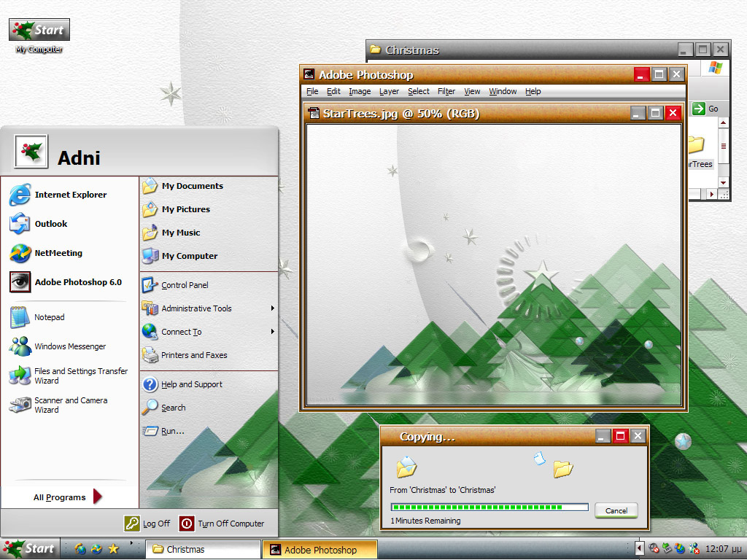The width and height of the screenshot is (747, 560).
Task: Open the View menu in Photoshop
Action: (x=472, y=91)
